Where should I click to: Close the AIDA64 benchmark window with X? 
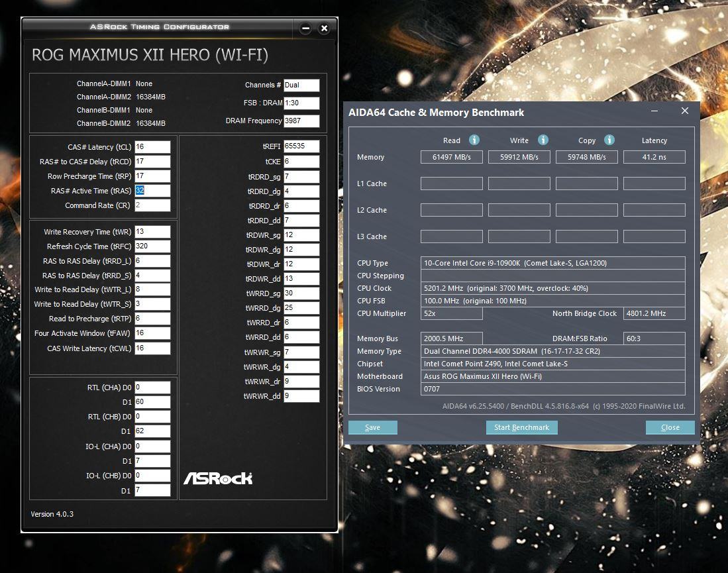685,111
